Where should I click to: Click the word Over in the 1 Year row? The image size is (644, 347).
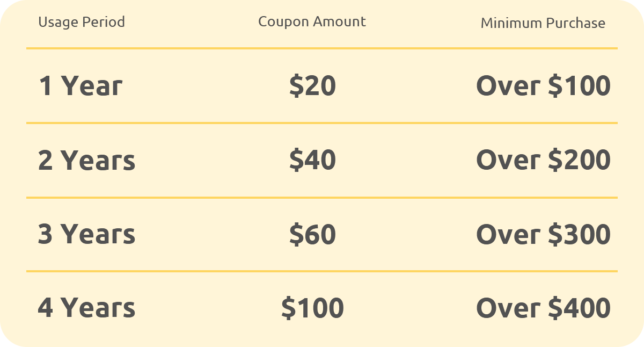(508, 86)
